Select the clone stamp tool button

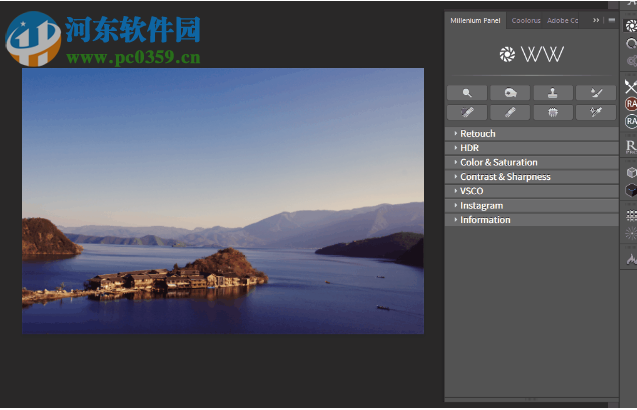click(553, 93)
